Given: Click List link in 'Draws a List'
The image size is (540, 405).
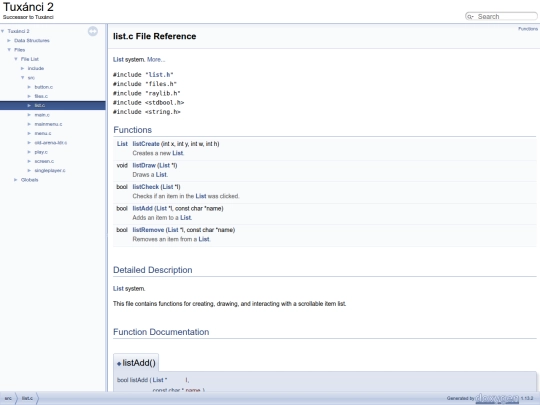Looking at the screenshot, I should (x=161, y=175).
